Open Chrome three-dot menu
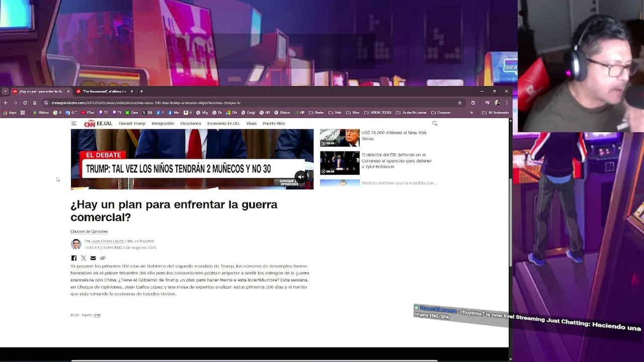644x362 pixels. [507, 103]
